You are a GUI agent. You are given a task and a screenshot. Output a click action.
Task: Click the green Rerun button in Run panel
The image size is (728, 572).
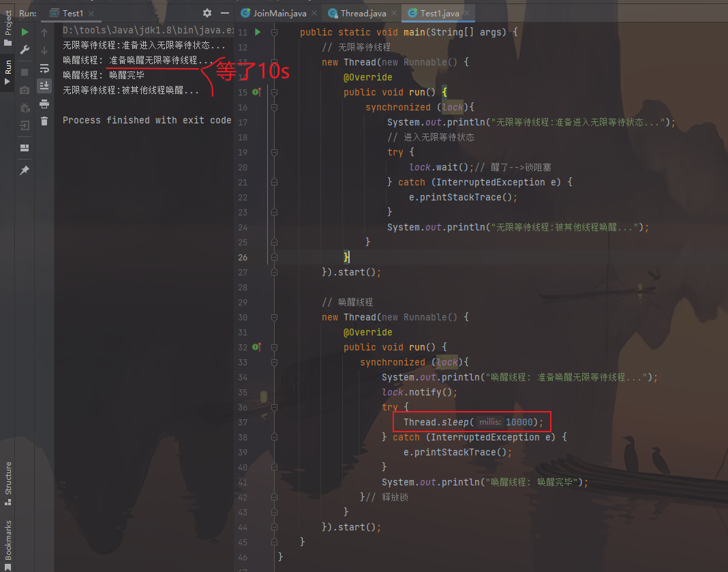tap(25, 32)
